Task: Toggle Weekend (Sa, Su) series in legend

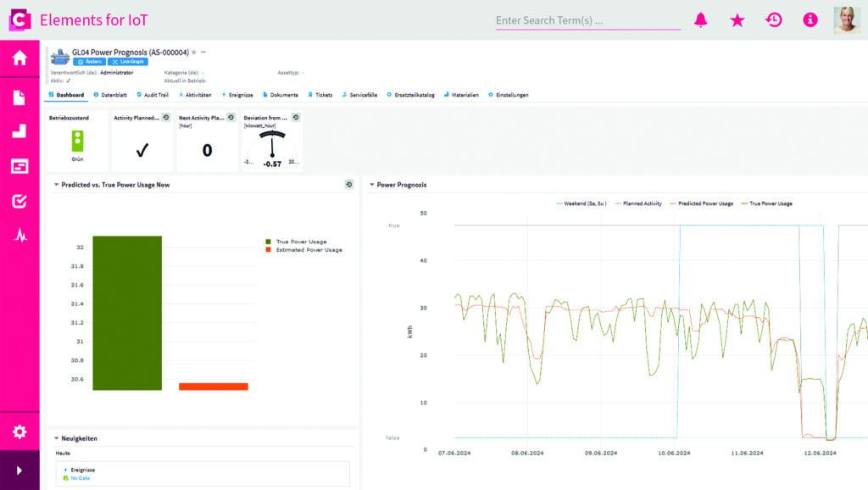Action: (x=585, y=203)
